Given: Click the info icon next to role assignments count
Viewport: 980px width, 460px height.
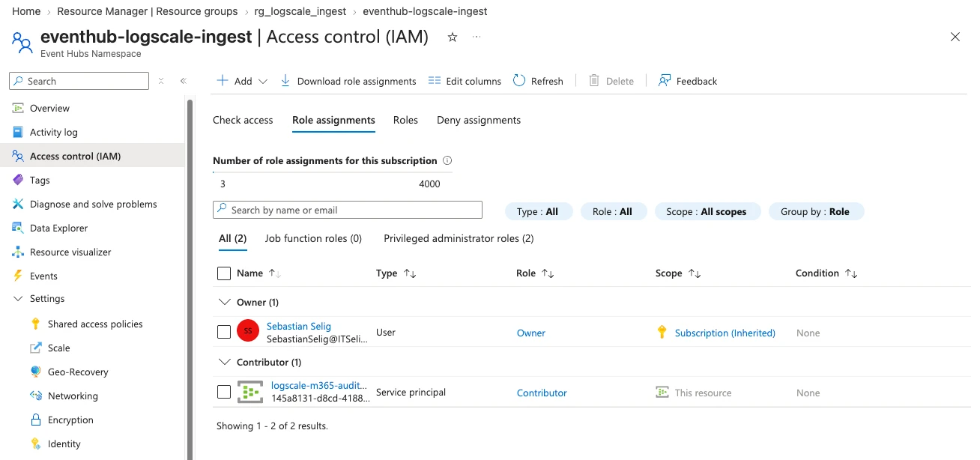Looking at the screenshot, I should click(447, 160).
